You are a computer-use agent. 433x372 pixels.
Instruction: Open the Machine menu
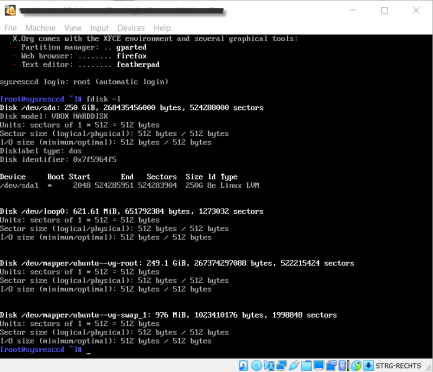click(40, 28)
